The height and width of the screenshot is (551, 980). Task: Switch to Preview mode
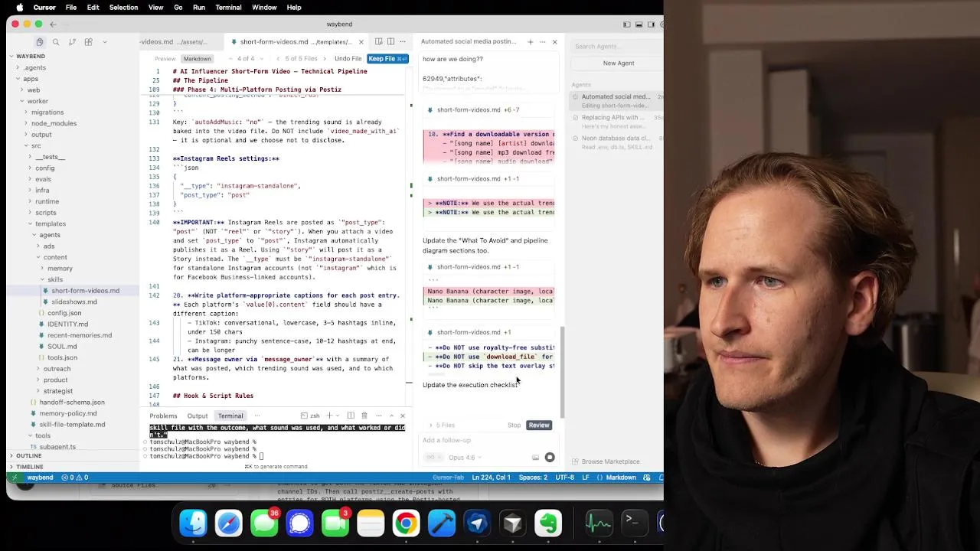pos(165,59)
